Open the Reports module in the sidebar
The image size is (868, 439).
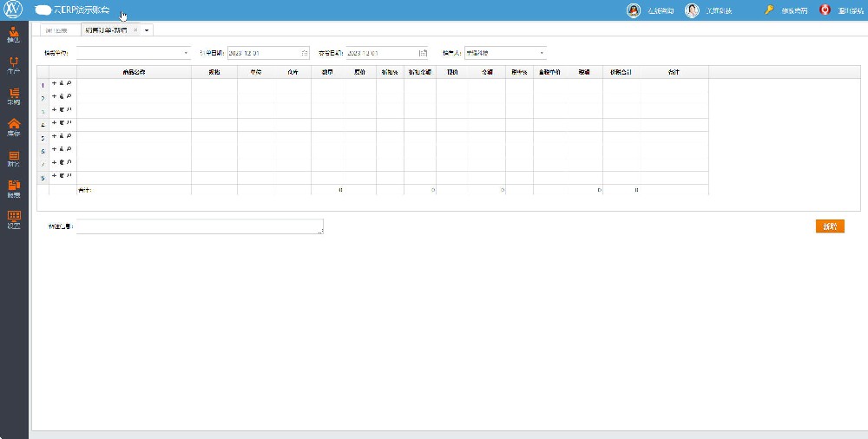coord(14,189)
